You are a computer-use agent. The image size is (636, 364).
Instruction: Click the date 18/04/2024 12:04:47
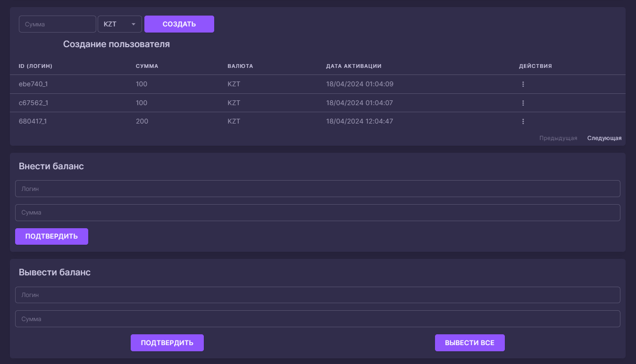pos(360,121)
